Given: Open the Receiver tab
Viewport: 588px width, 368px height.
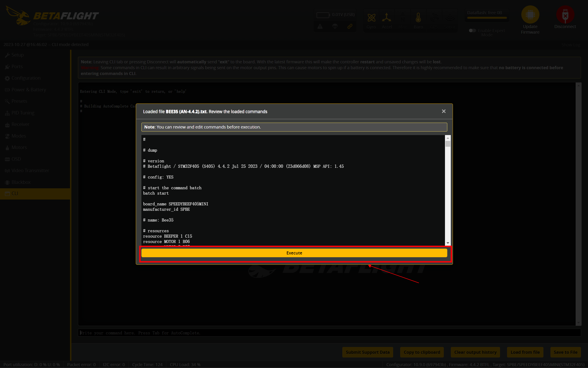Looking at the screenshot, I should (x=35, y=124).
